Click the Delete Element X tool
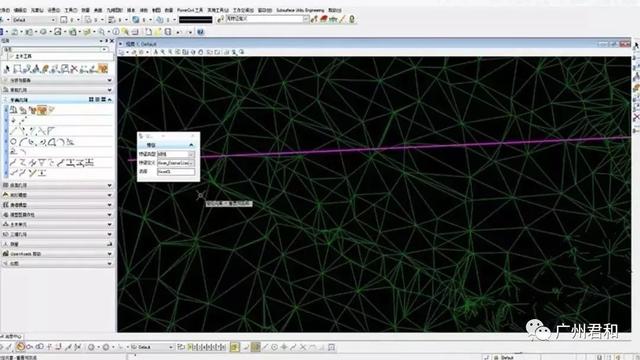Viewport: 640px width, 360px height. [74, 69]
